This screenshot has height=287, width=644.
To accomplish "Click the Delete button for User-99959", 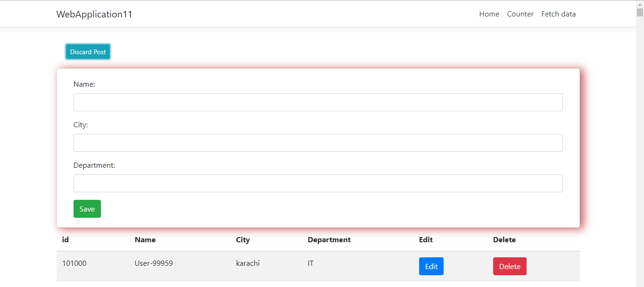I will click(x=510, y=266).
